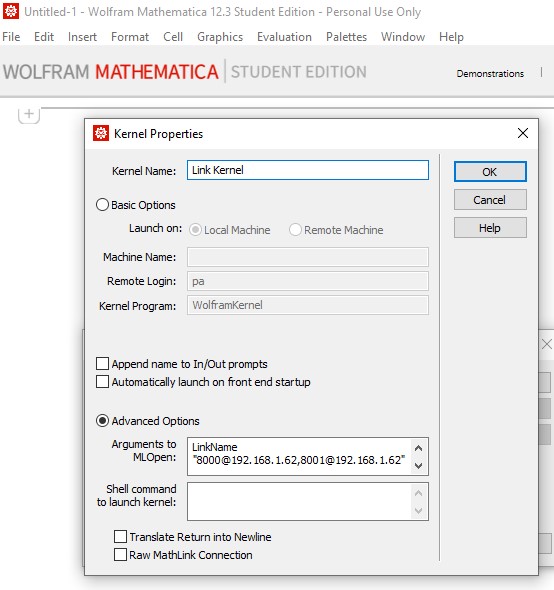Click the Kernel Name input field
Image resolution: width=554 pixels, height=590 pixels.
click(308, 170)
